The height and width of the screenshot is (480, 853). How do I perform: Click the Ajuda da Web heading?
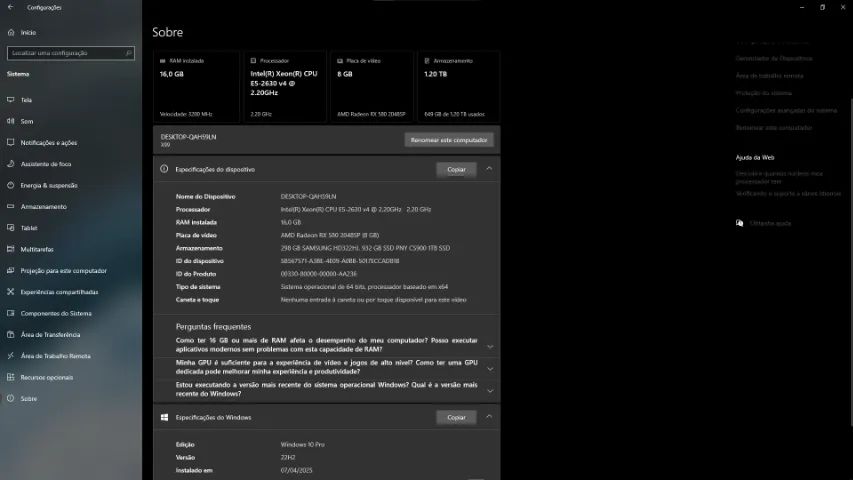(x=755, y=157)
